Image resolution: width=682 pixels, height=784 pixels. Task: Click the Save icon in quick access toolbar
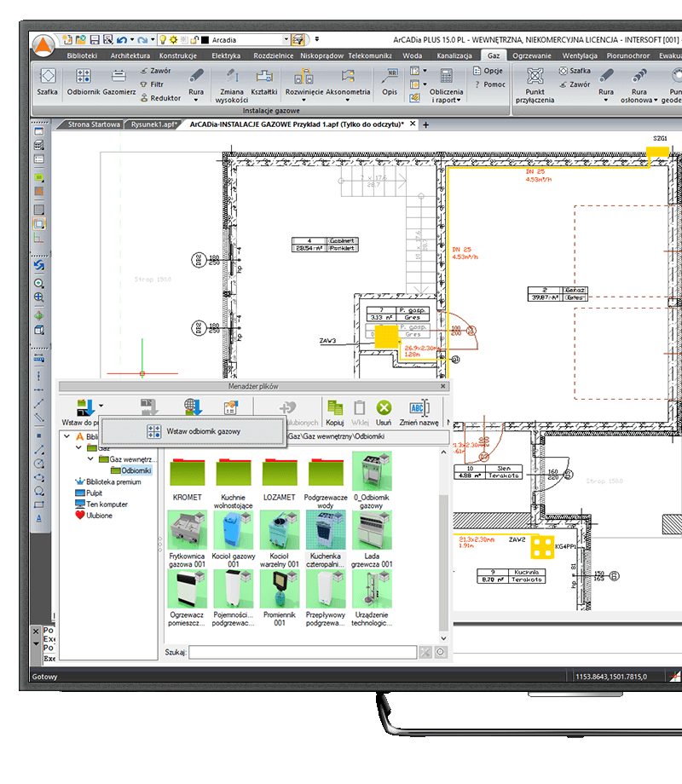95,39
